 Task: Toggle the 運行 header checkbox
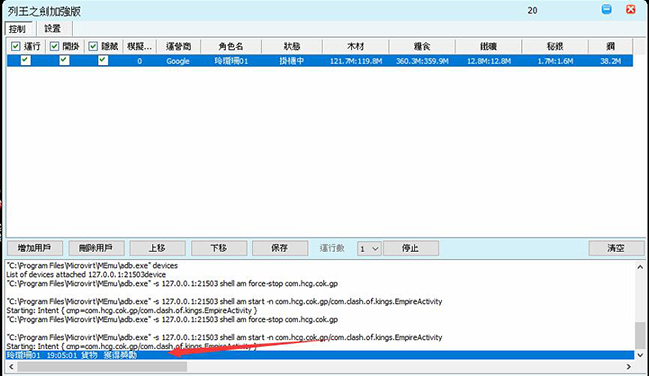15,46
